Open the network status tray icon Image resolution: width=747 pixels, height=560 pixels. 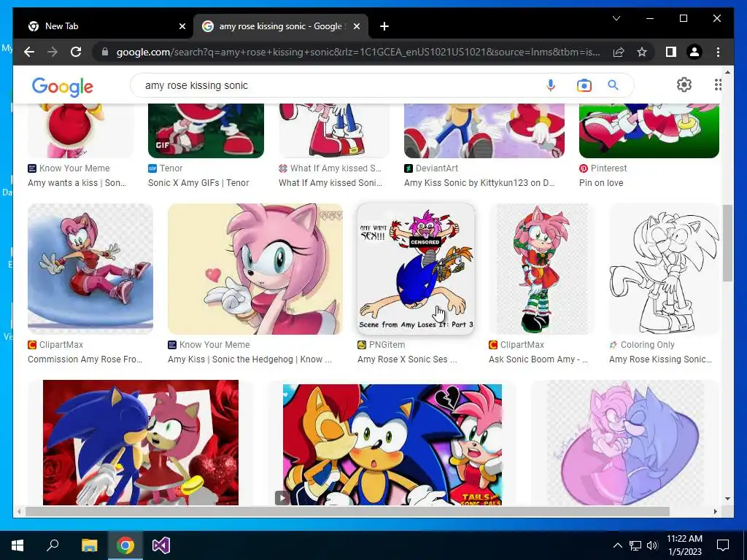pyautogui.click(x=635, y=545)
